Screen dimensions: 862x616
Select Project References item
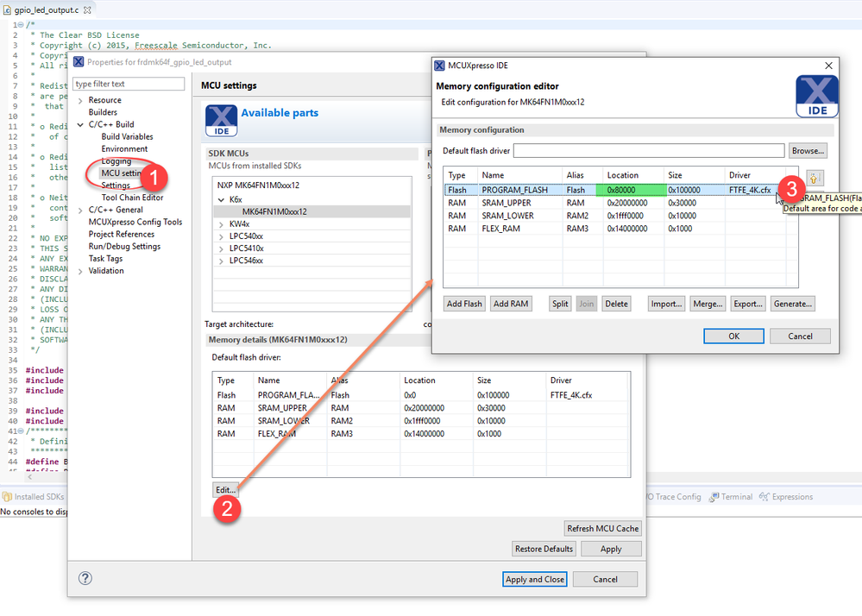click(122, 234)
